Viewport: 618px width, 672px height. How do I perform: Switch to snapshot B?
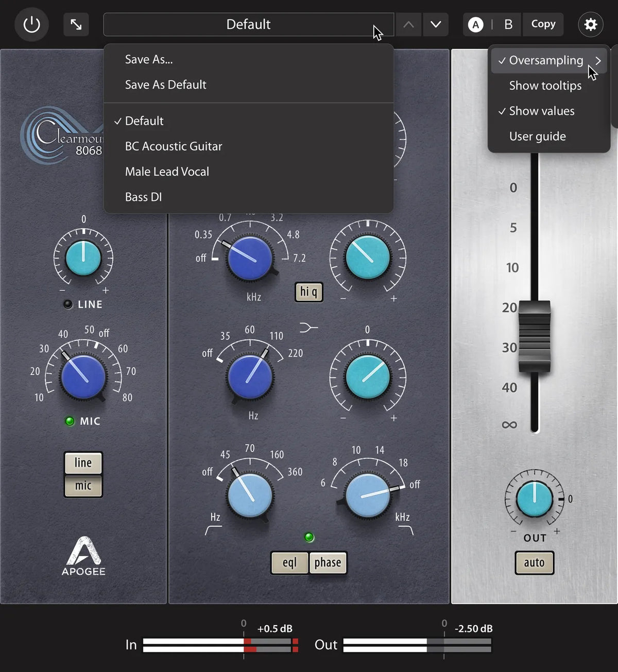508,24
